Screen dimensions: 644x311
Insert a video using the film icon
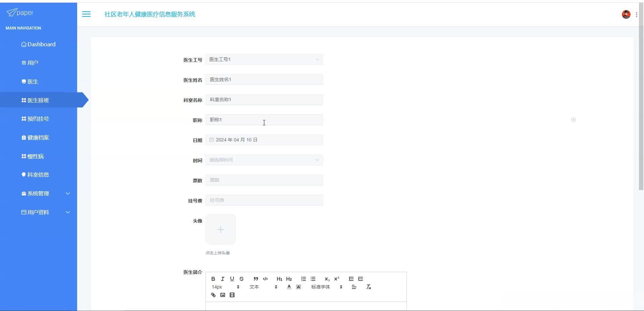(x=232, y=295)
